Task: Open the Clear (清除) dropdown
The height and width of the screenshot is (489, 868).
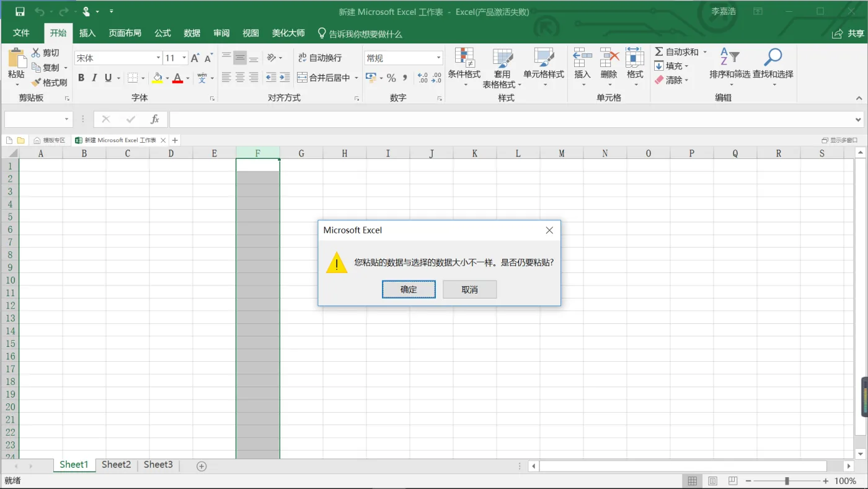Action: (x=671, y=80)
